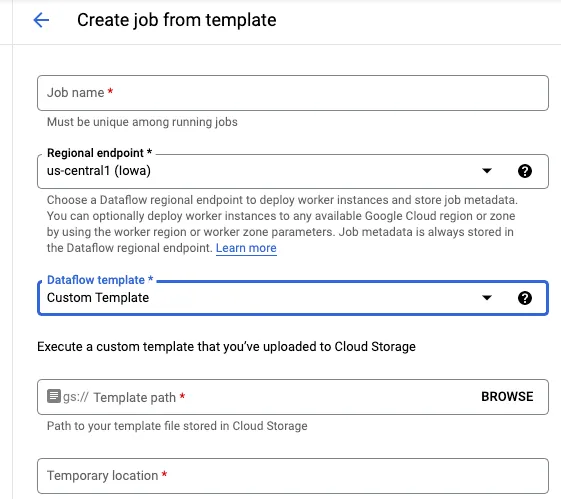Open help for Dataflow template field
561x499 pixels.
click(525, 298)
